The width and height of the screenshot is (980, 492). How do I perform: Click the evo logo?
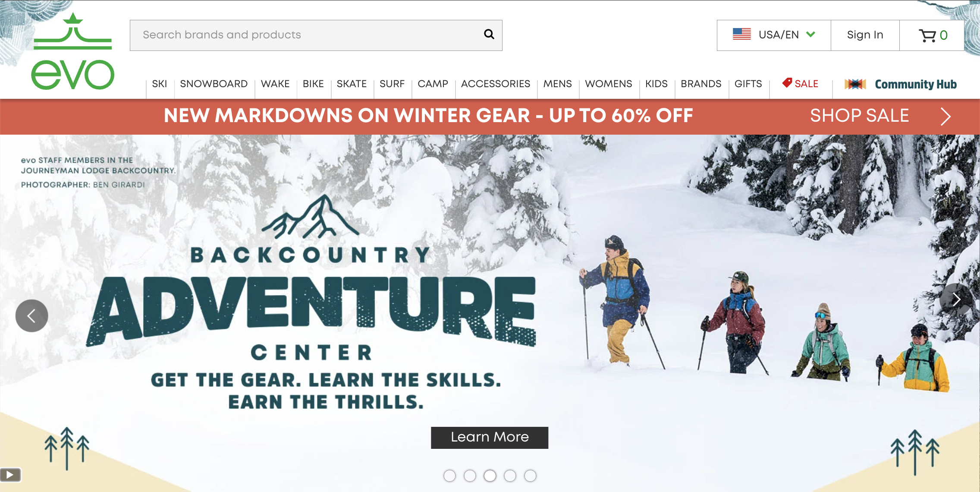[x=72, y=51]
